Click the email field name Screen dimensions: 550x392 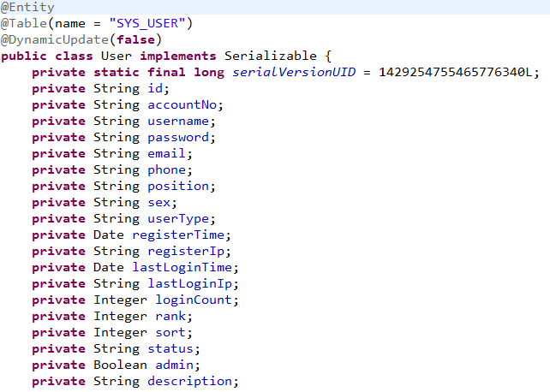click(166, 153)
